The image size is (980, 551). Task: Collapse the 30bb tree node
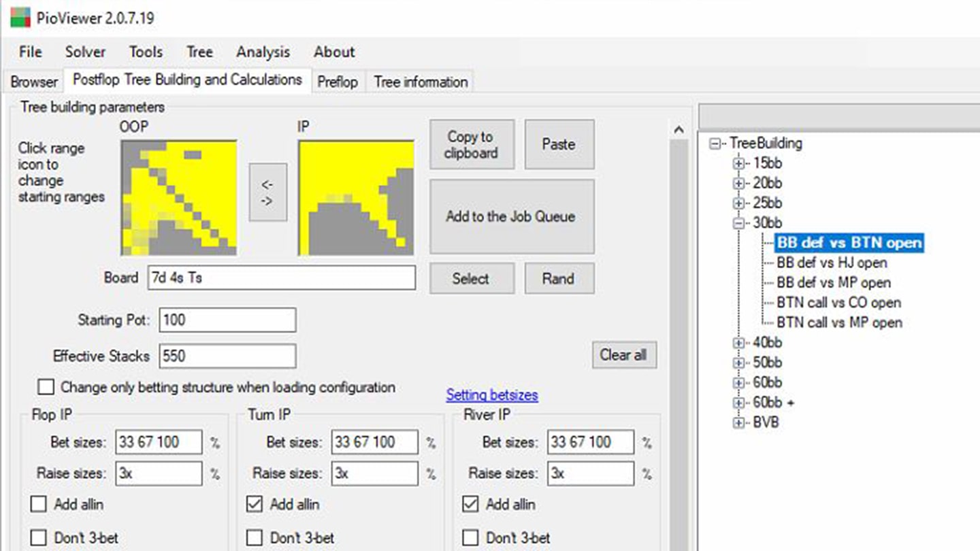[x=738, y=223]
